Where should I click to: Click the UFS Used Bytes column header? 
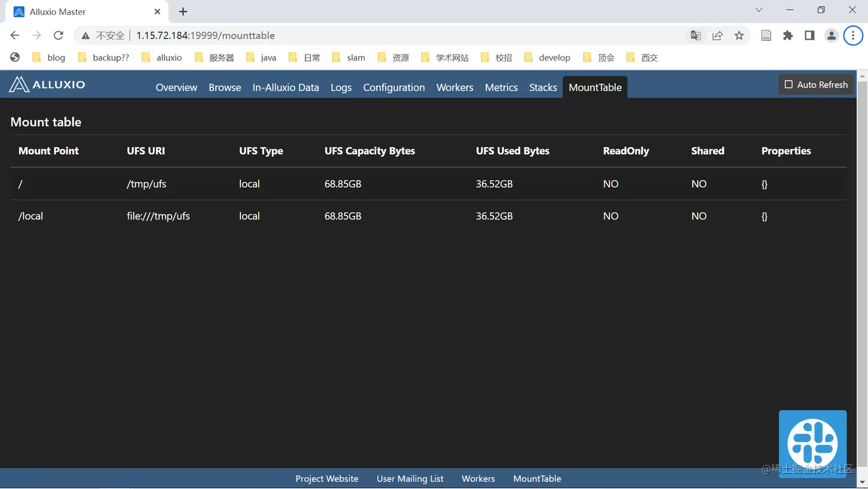click(x=513, y=151)
